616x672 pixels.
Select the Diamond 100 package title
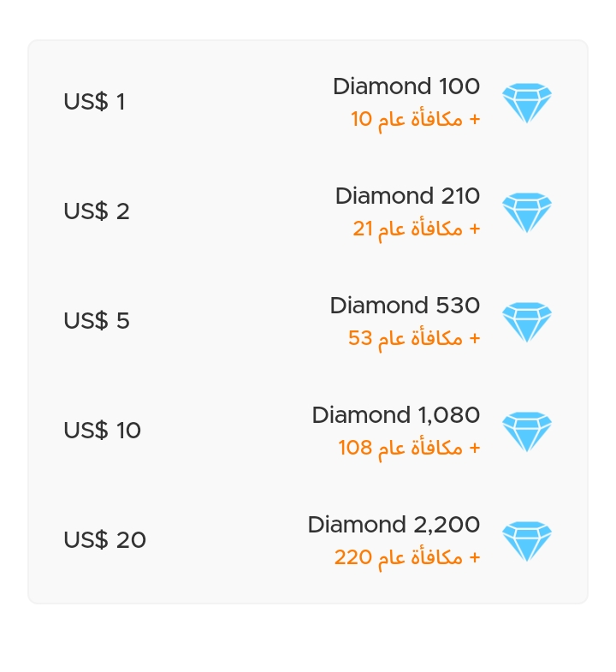click(x=406, y=86)
